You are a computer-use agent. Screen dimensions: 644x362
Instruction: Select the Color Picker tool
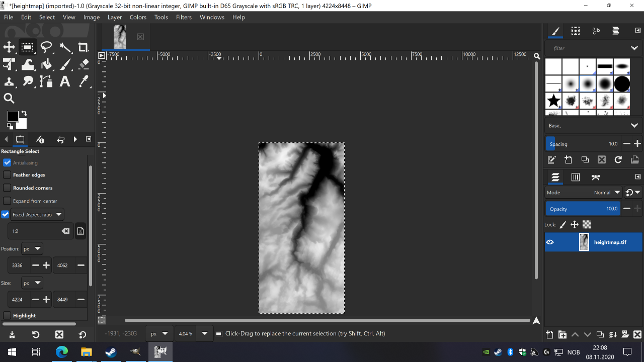84,81
